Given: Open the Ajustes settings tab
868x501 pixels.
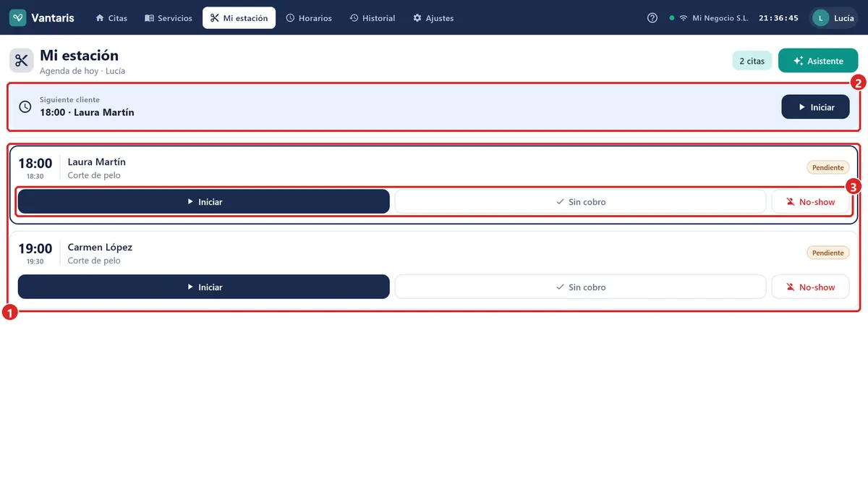Looking at the screenshot, I should pyautogui.click(x=433, y=18).
